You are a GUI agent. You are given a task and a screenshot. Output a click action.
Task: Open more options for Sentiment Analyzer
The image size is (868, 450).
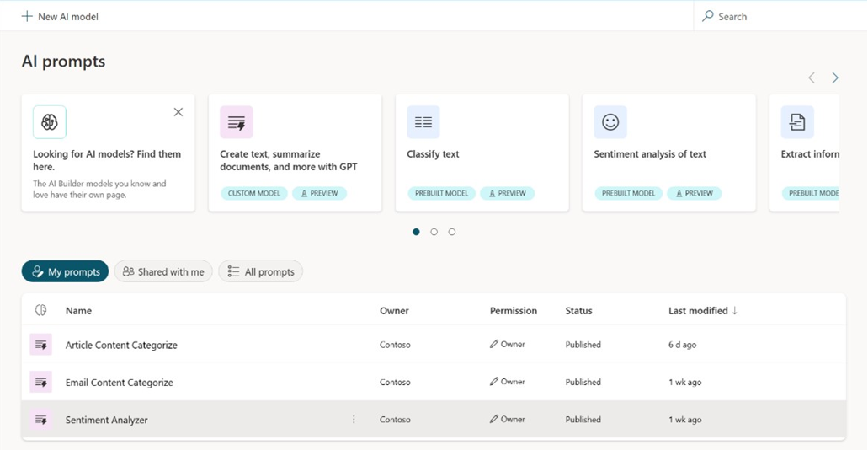(x=354, y=420)
